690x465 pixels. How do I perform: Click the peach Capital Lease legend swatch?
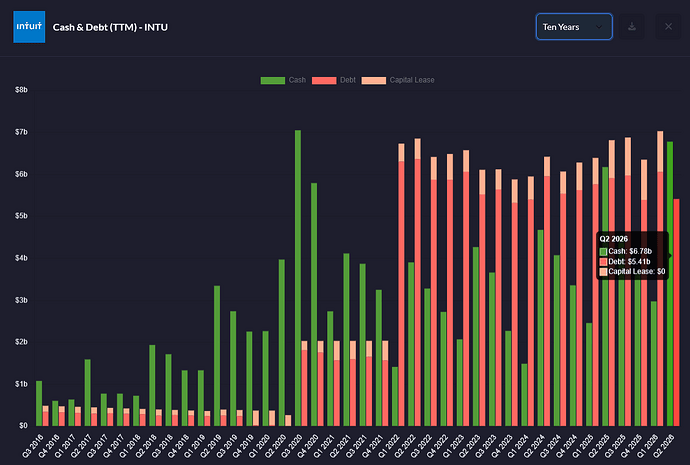pos(374,81)
